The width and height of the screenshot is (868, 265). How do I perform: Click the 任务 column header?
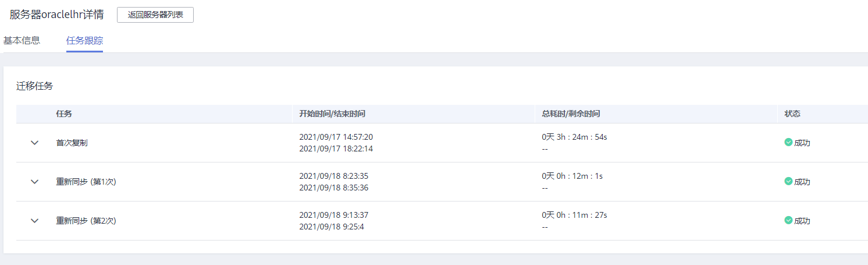pos(64,114)
